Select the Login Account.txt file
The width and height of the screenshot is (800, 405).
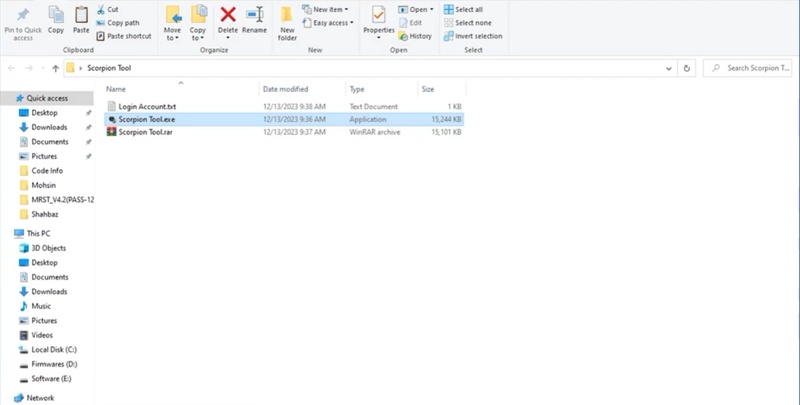[x=284, y=107]
